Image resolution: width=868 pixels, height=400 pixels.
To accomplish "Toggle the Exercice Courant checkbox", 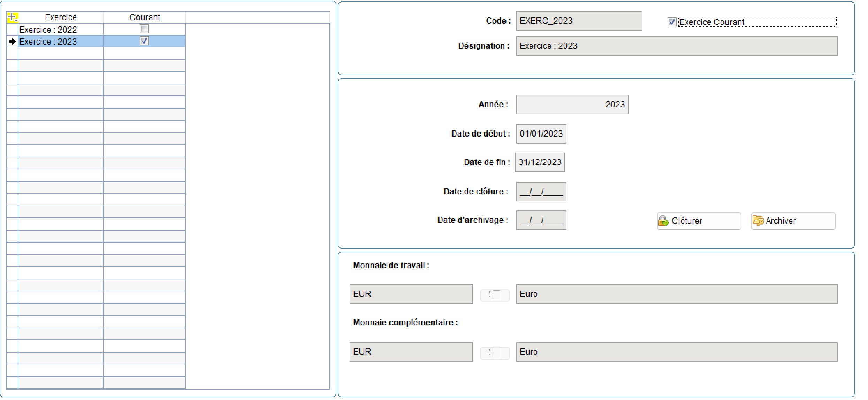I will 672,22.
